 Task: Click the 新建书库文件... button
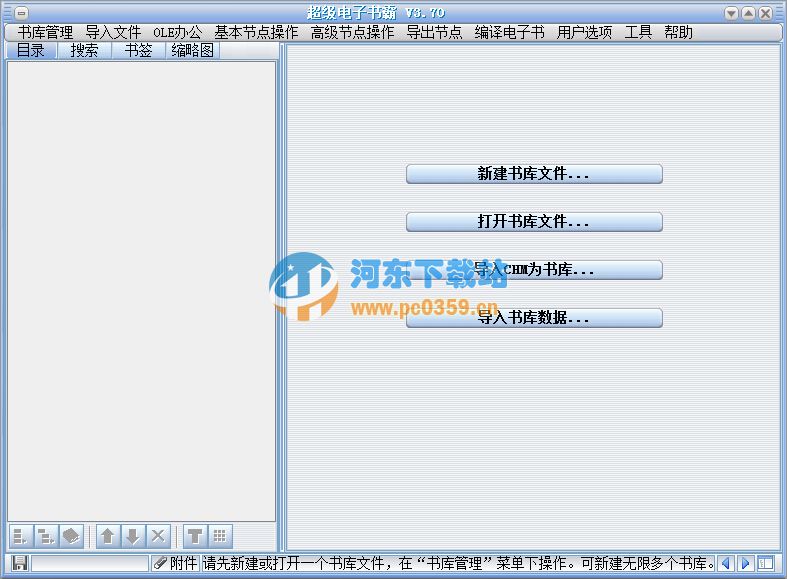coord(534,174)
